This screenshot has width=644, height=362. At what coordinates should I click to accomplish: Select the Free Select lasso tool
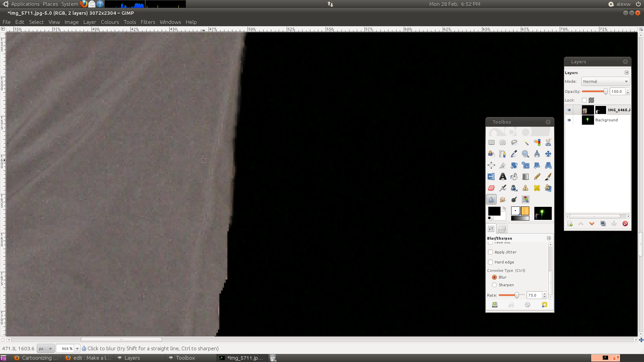[514, 142]
